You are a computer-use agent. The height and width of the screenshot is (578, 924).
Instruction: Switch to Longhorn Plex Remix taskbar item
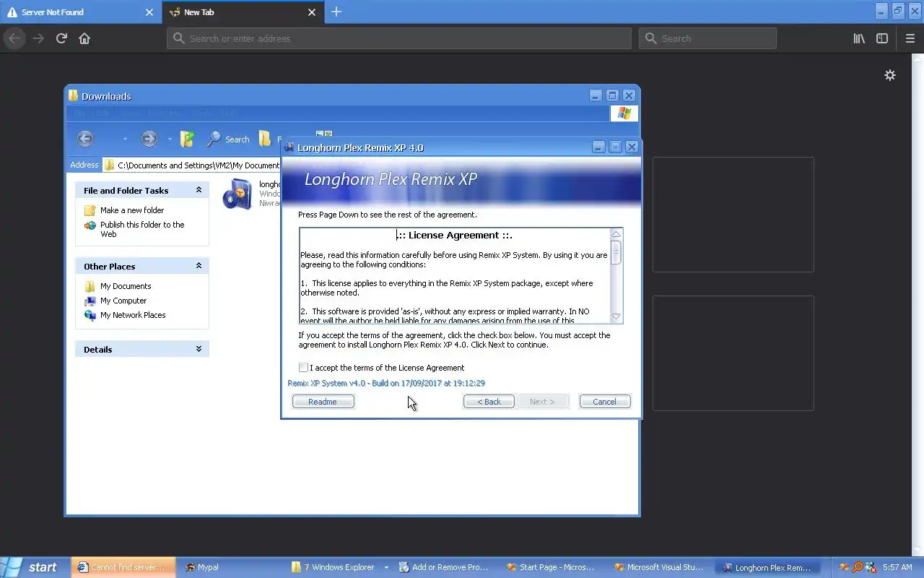pos(769,567)
